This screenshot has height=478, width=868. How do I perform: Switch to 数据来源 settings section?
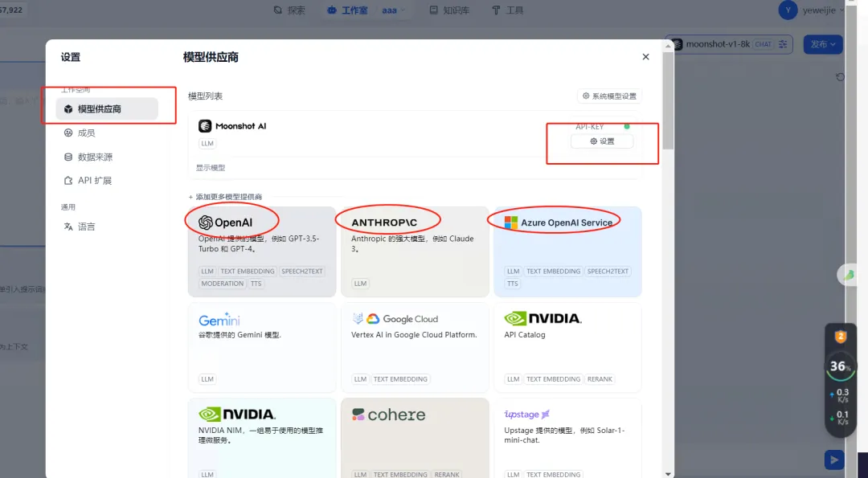[95, 157]
